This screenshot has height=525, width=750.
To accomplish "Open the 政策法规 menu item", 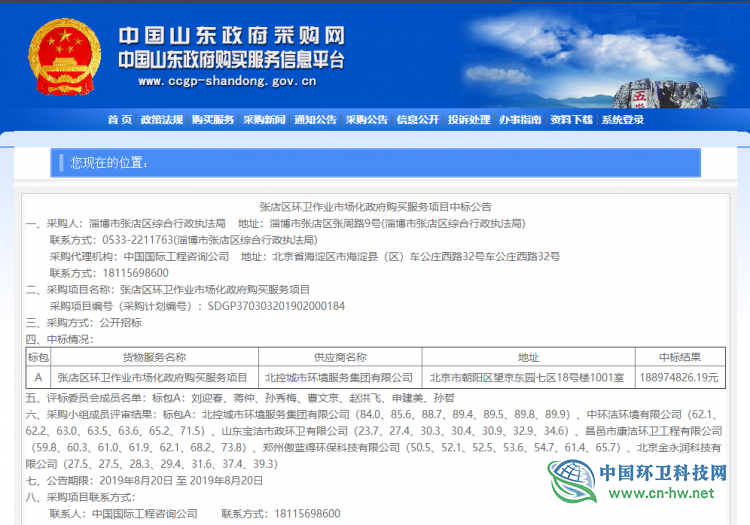I will [161, 120].
